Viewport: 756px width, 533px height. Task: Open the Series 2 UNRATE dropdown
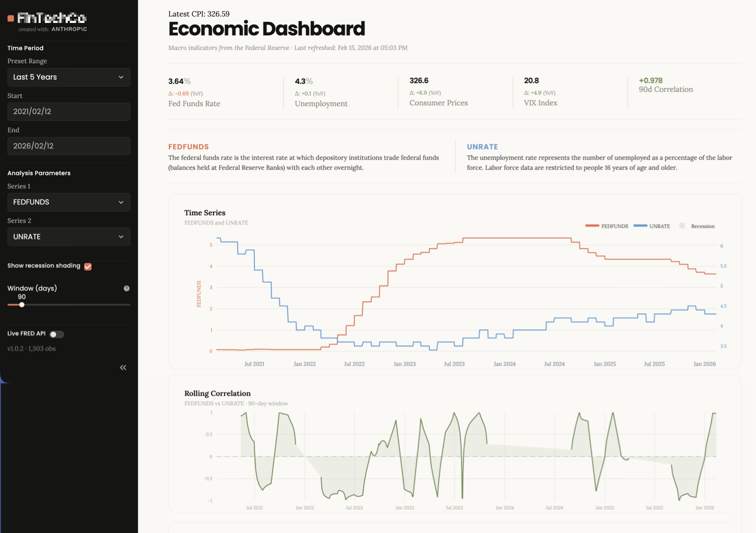pos(68,237)
